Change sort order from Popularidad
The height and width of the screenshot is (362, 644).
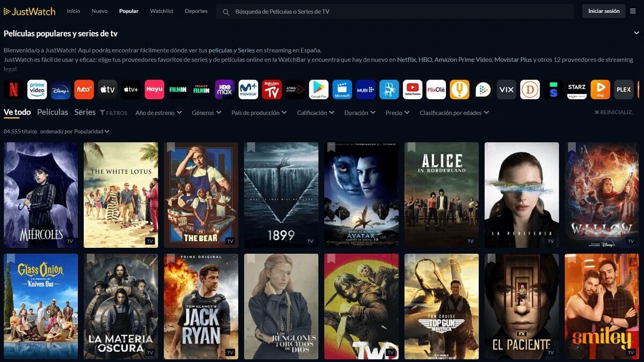pyautogui.click(x=92, y=131)
